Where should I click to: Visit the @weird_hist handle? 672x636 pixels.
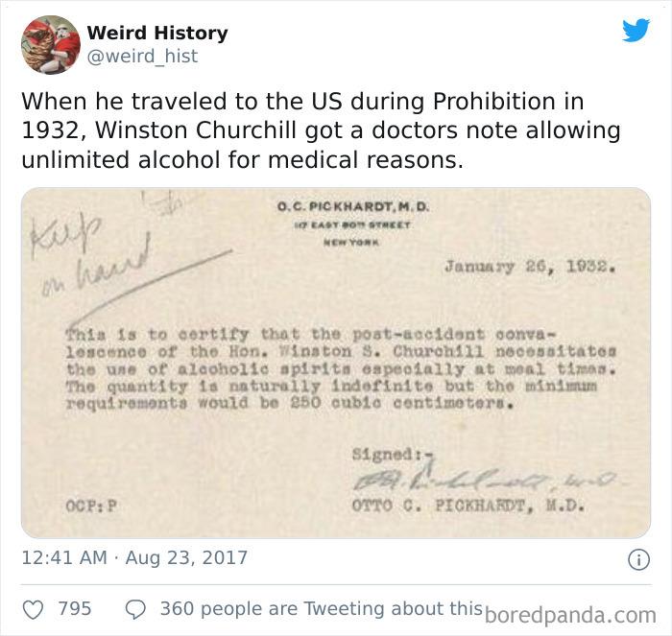142,56
